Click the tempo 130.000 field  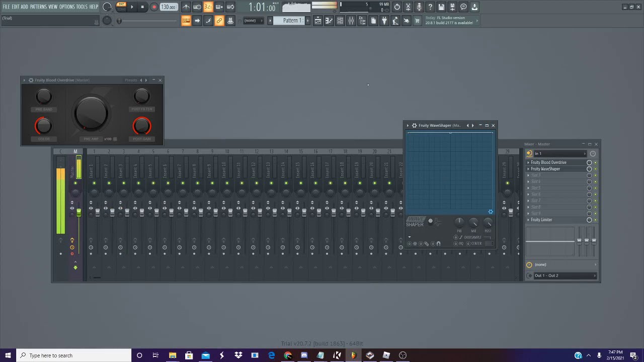(168, 7)
